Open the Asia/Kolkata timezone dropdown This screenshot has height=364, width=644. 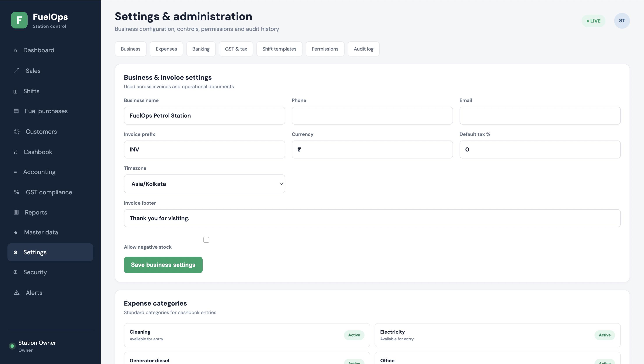tap(204, 184)
